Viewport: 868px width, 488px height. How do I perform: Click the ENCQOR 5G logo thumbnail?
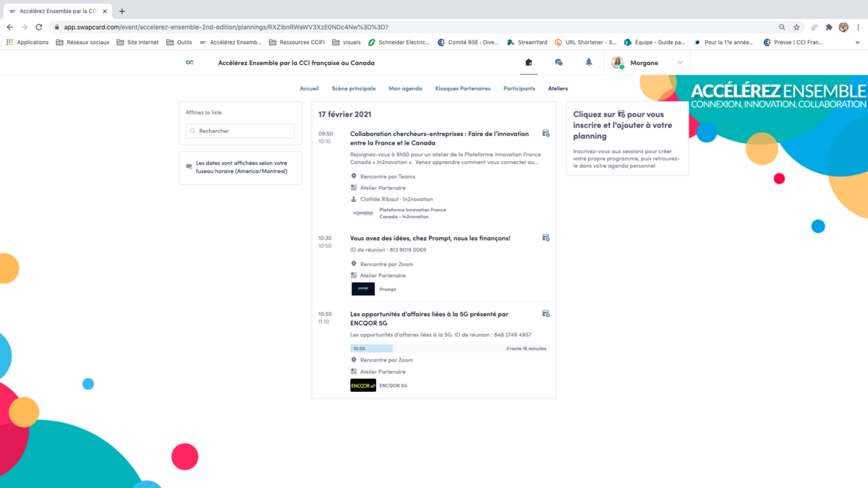click(x=363, y=385)
